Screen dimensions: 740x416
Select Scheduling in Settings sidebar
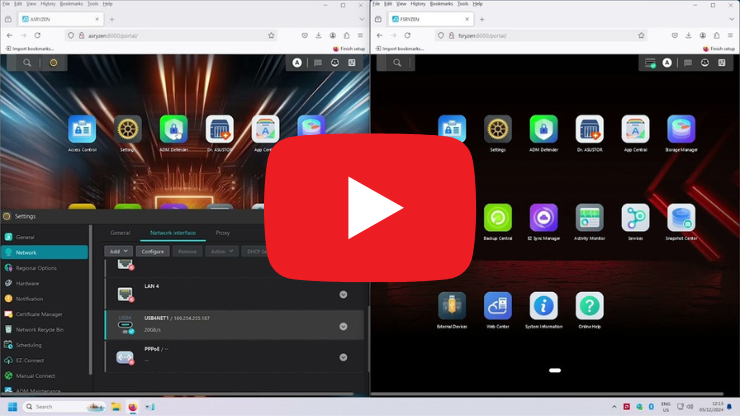44,345
